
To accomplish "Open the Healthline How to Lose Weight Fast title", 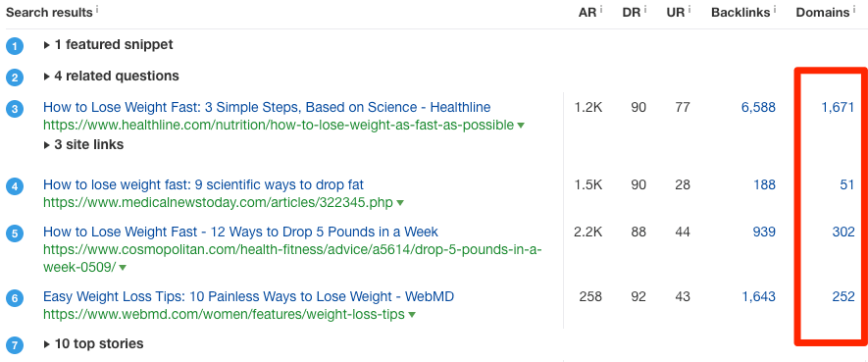I will click(267, 107).
